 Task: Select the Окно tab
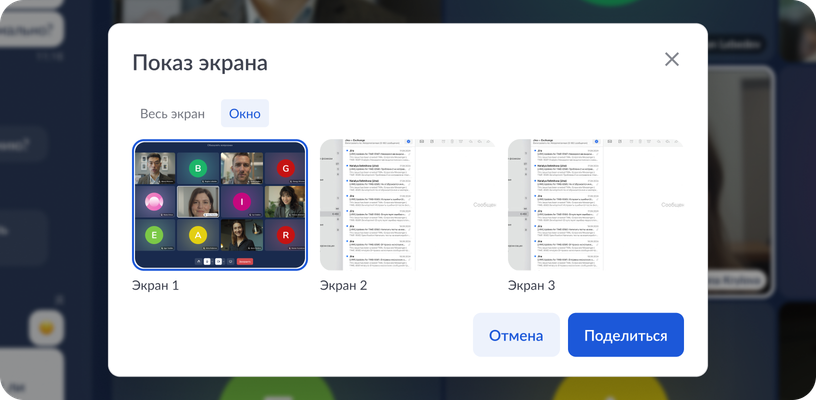(245, 114)
